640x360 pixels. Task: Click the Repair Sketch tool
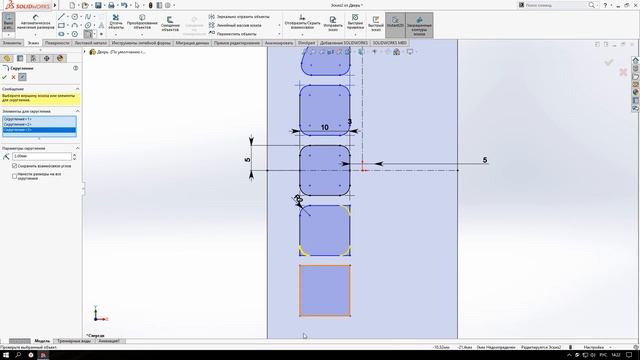[x=333, y=24]
